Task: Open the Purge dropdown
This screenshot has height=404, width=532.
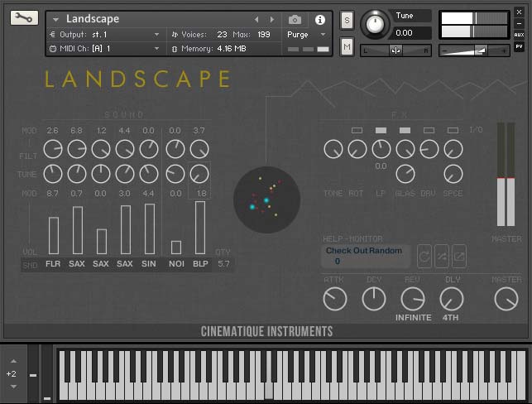Action: coord(323,35)
